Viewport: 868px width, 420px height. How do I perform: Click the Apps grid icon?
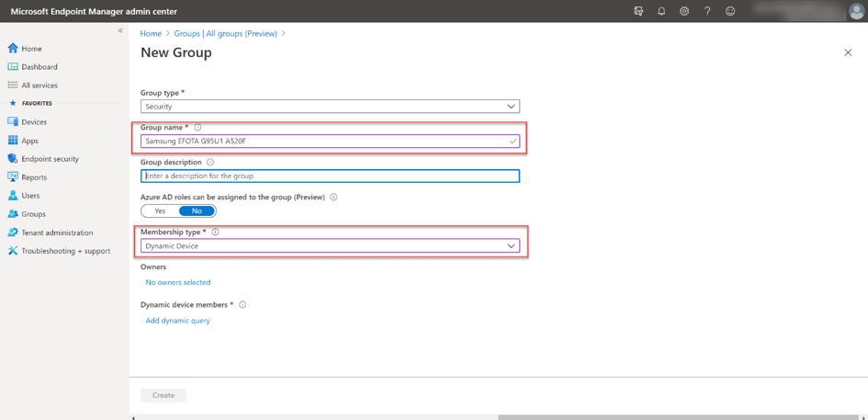tap(13, 141)
